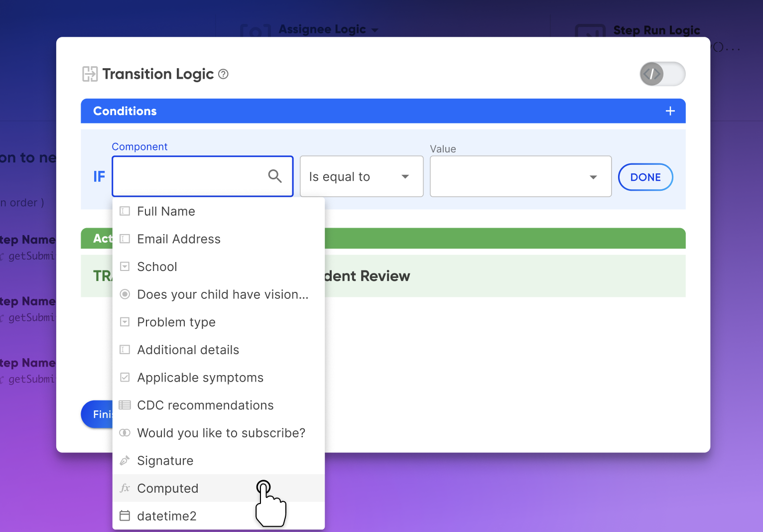Screen dimensions: 763x532
Task: Click the DONE button
Action: (x=645, y=177)
